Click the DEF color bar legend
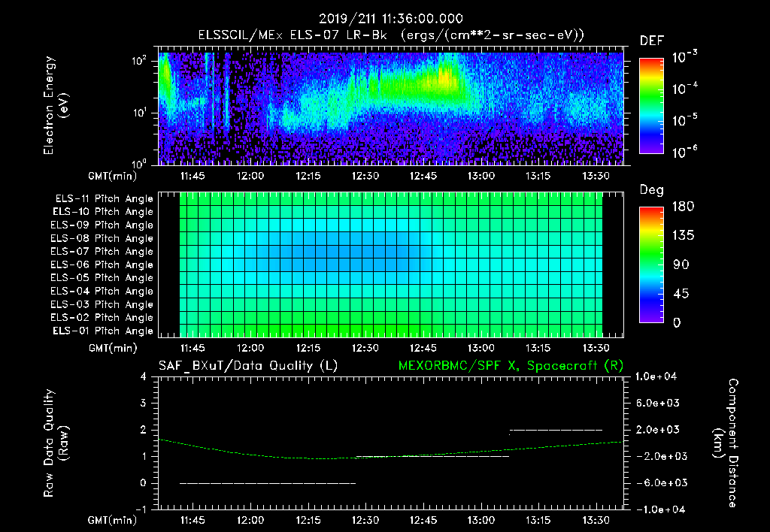Image resolution: width=770 pixels, height=532 pixels. coord(651,105)
